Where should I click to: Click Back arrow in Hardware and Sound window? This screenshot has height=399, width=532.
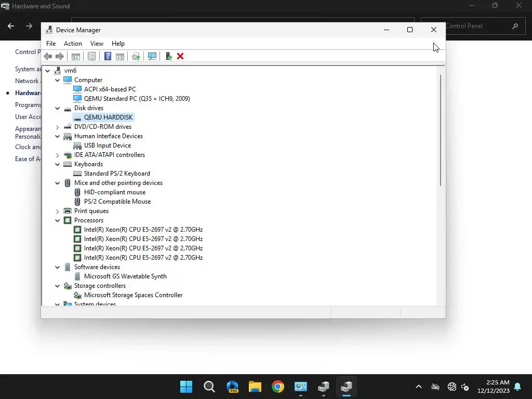coord(11,26)
